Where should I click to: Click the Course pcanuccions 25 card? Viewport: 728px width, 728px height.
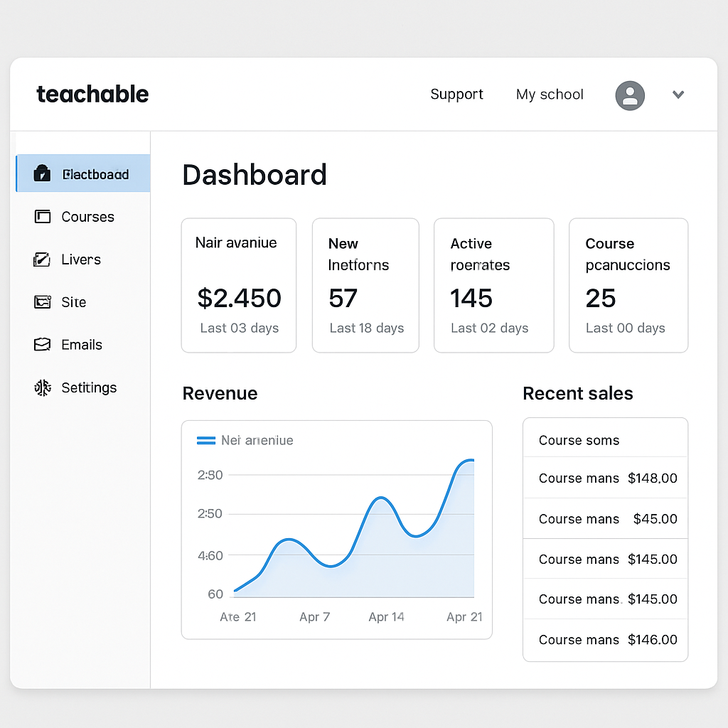pyautogui.click(x=628, y=285)
